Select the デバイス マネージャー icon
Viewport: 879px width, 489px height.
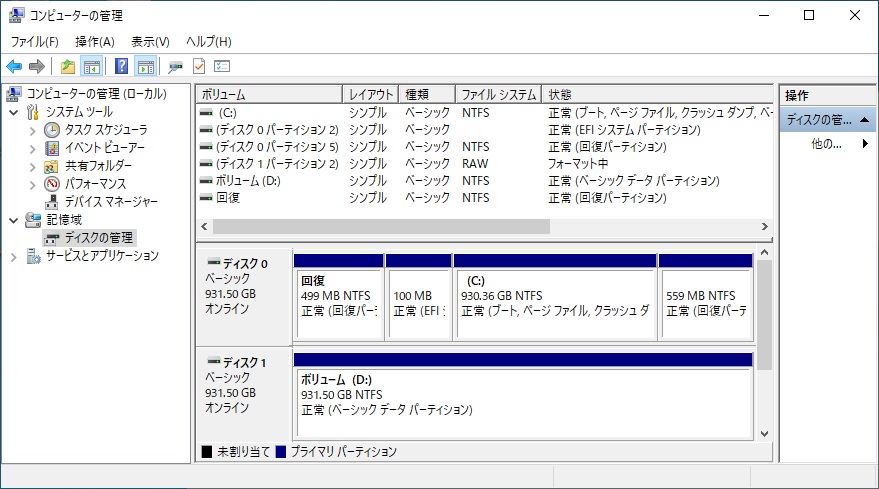click(52, 201)
